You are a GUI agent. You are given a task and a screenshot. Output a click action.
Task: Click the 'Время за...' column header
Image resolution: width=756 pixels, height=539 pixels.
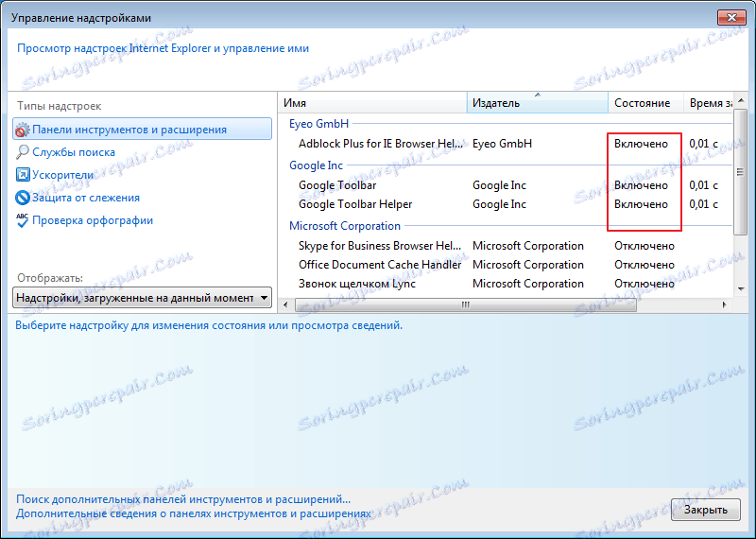pos(709,103)
